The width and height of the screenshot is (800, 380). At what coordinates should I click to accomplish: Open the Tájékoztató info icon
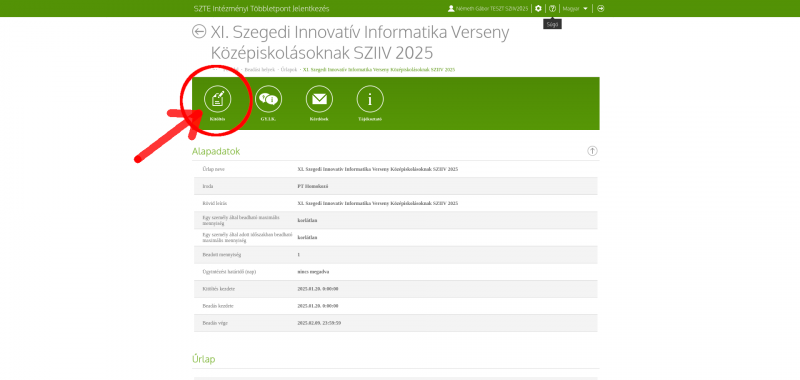click(370, 98)
